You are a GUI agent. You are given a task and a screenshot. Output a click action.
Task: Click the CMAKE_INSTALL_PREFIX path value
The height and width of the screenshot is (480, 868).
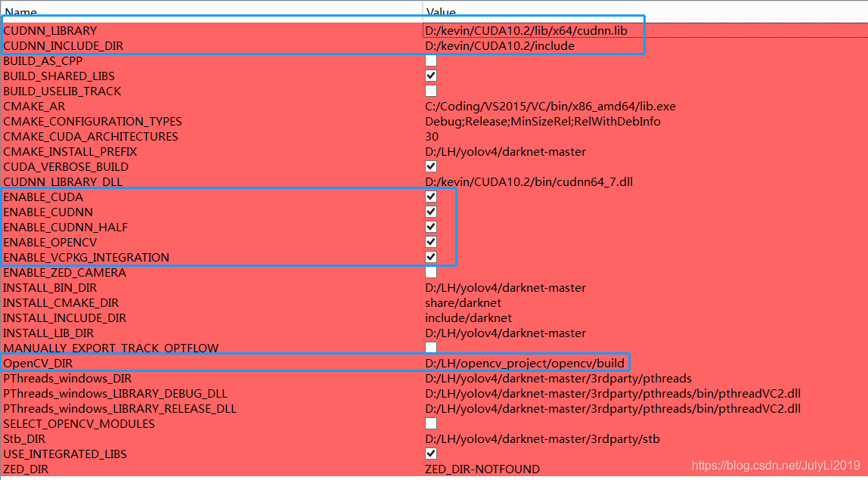point(505,151)
